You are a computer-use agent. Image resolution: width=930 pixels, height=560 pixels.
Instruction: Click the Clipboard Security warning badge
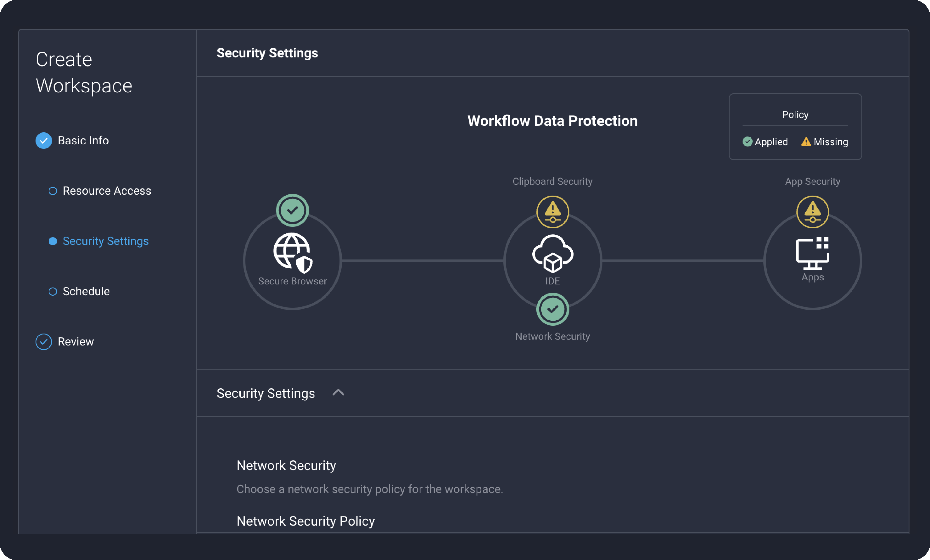[553, 212]
